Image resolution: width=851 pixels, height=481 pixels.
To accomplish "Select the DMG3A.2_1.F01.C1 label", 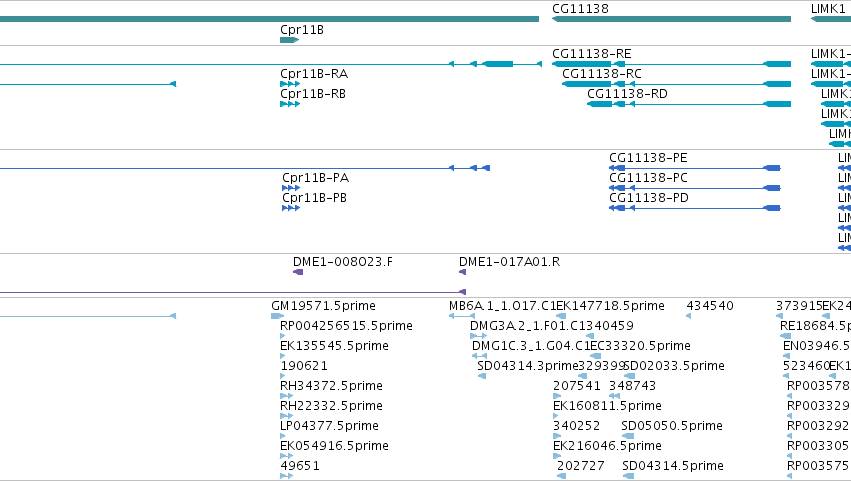I will (528, 326).
